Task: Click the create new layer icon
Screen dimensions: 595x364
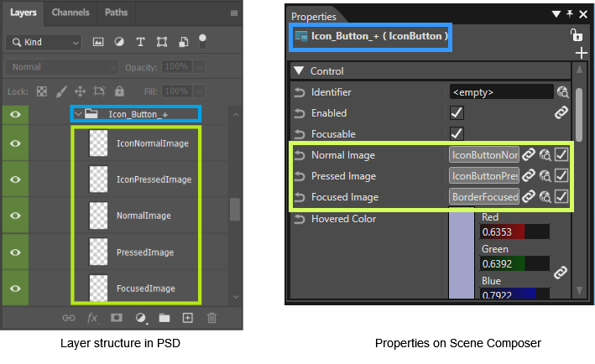Action: (x=188, y=318)
